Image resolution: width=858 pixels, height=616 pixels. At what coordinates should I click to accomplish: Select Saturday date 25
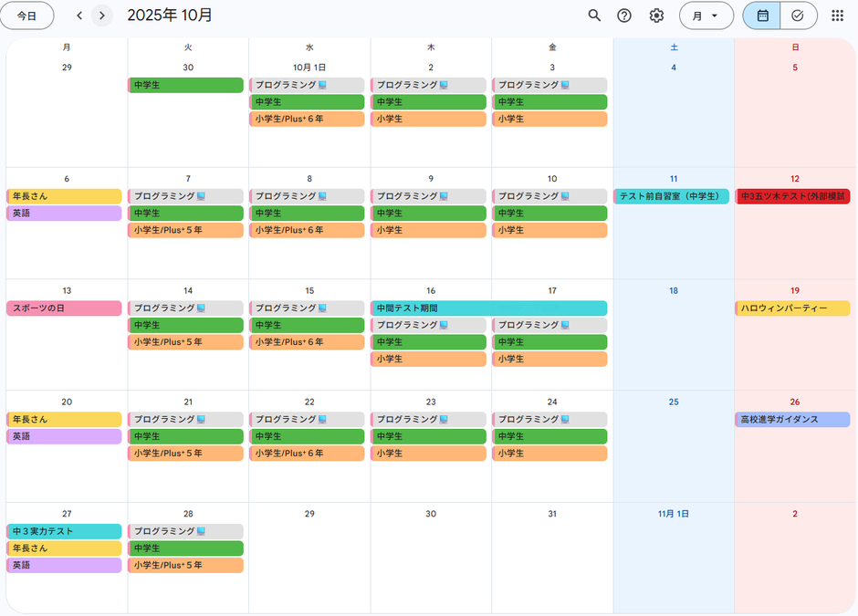(x=674, y=402)
